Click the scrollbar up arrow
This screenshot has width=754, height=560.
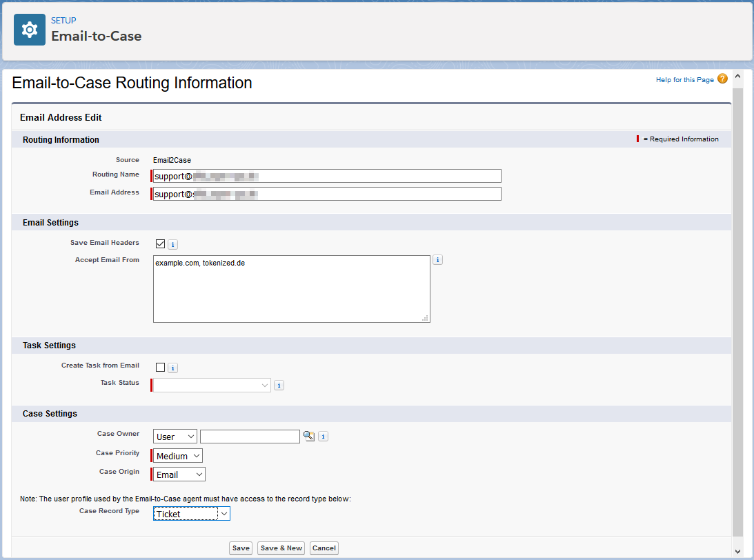point(737,76)
